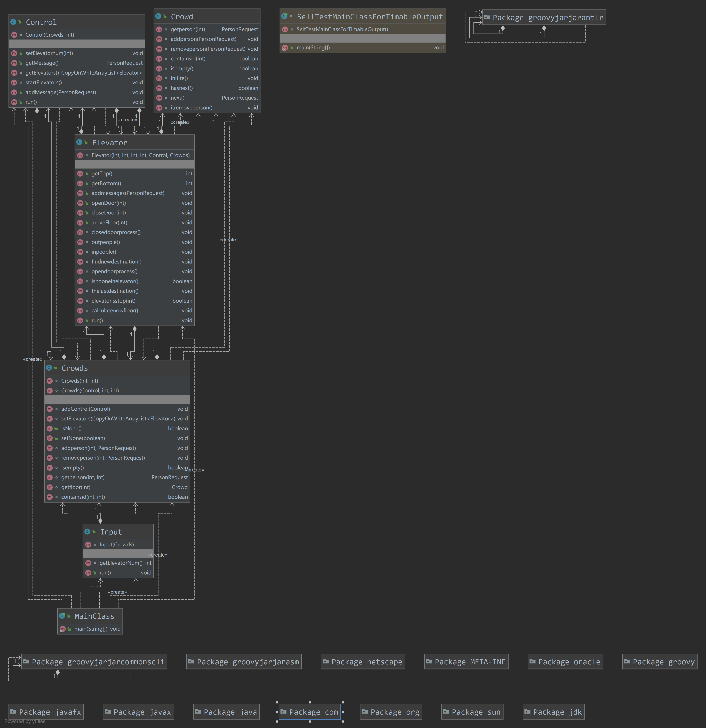706x728 pixels.
Task: Click the Control class icon
Action: (13, 22)
